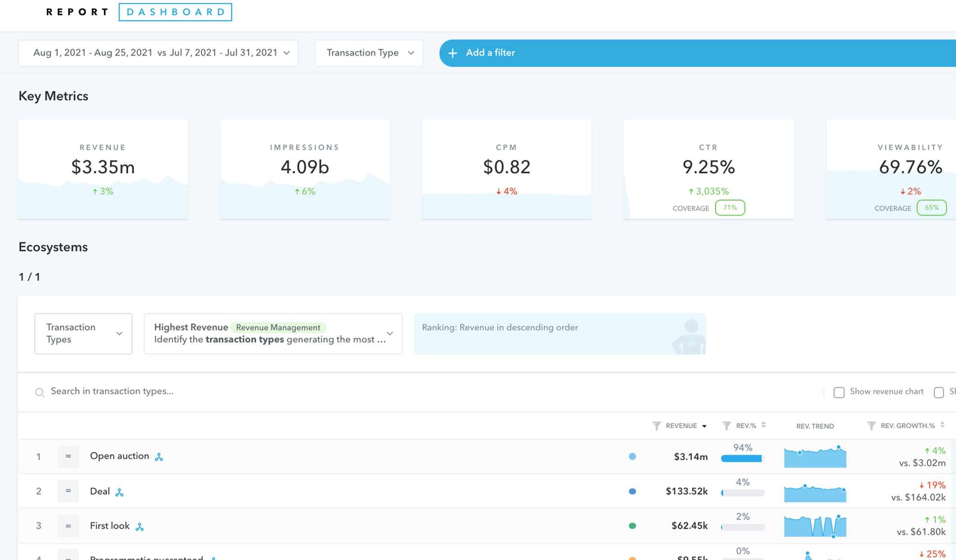Click the 94% revenue share bar
The height and width of the screenshot is (560, 956).
(x=743, y=458)
